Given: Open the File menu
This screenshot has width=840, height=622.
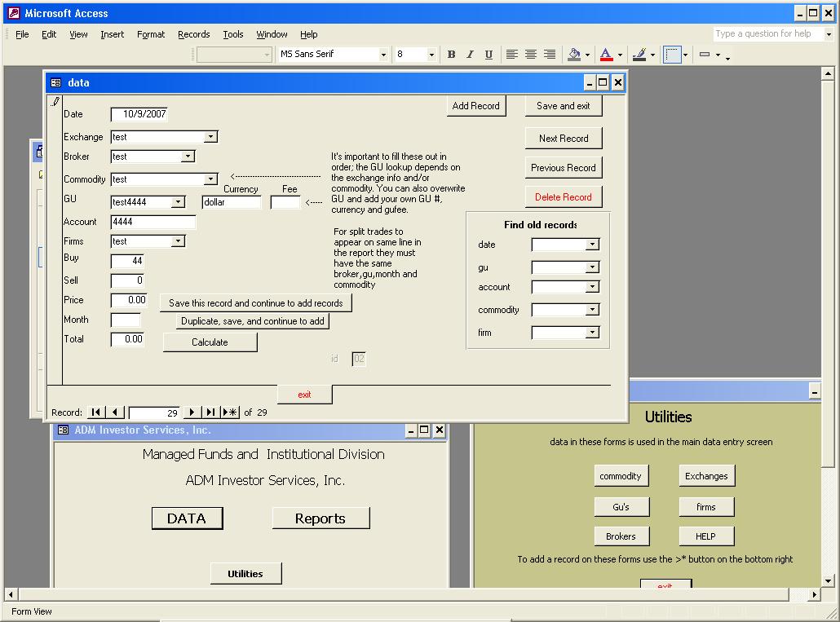Looking at the screenshot, I should tap(23, 34).
